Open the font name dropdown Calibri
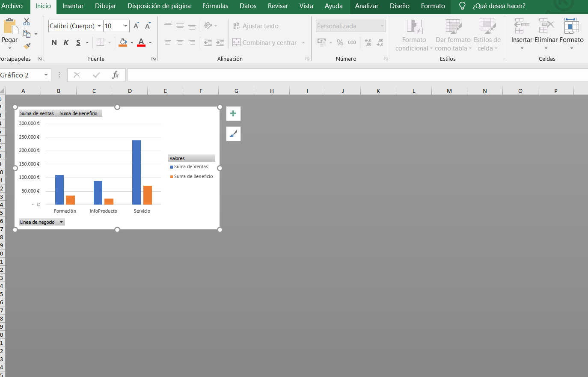This screenshot has height=377, width=588. [x=99, y=26]
